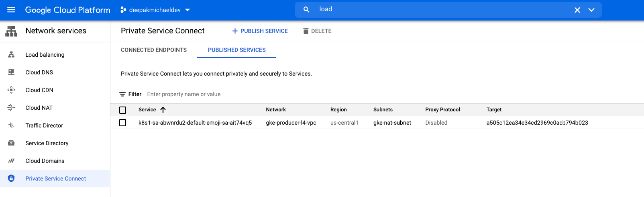This screenshot has height=197, width=644.
Task: Clear the search box with X
Action: click(x=577, y=10)
